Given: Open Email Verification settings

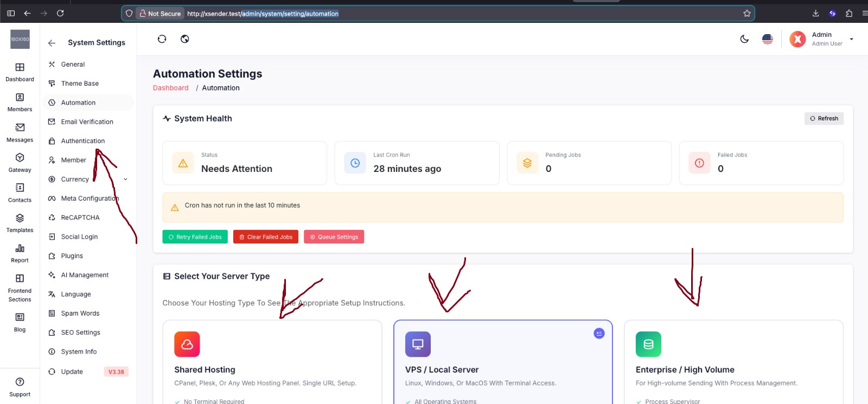Looking at the screenshot, I should pos(87,122).
